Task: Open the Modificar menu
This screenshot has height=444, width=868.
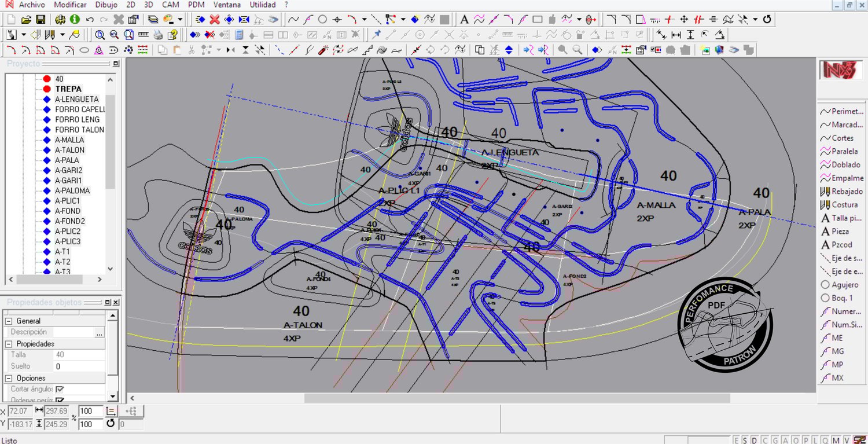Action: click(70, 5)
